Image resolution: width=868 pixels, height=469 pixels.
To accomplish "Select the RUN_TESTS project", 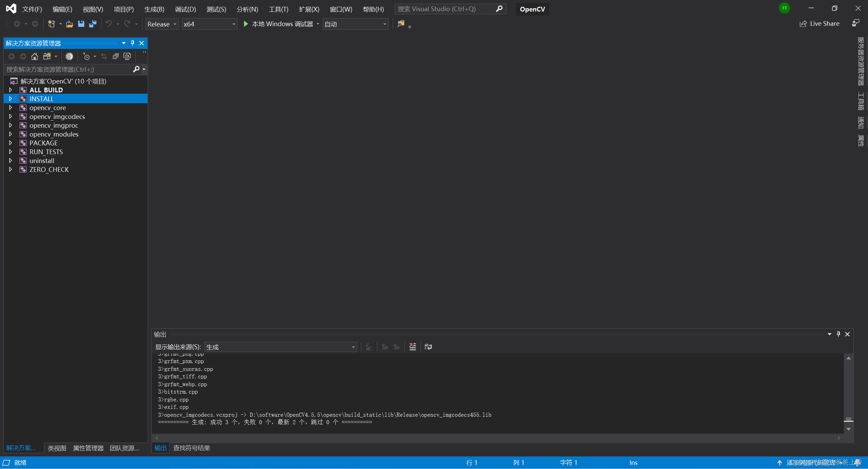I will click(x=46, y=152).
